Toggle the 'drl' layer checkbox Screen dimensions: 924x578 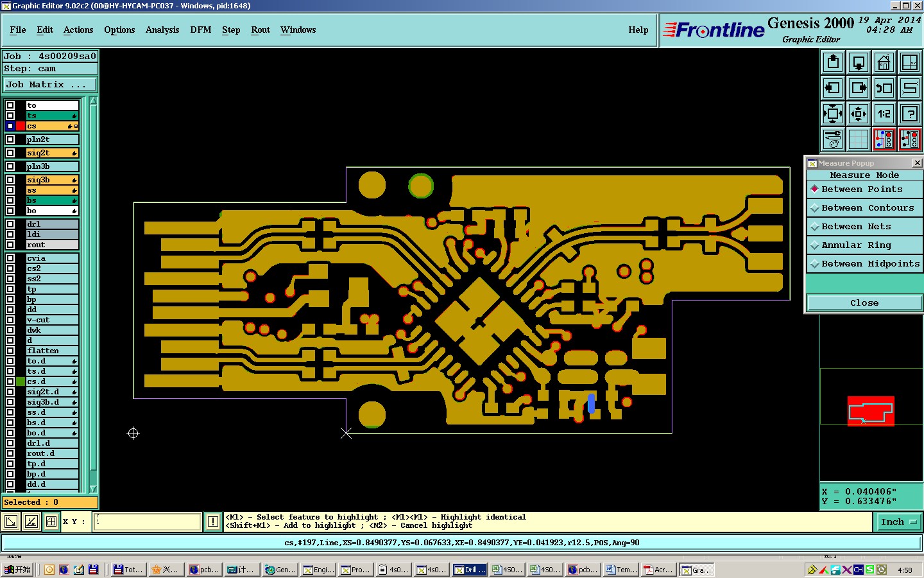(10, 224)
